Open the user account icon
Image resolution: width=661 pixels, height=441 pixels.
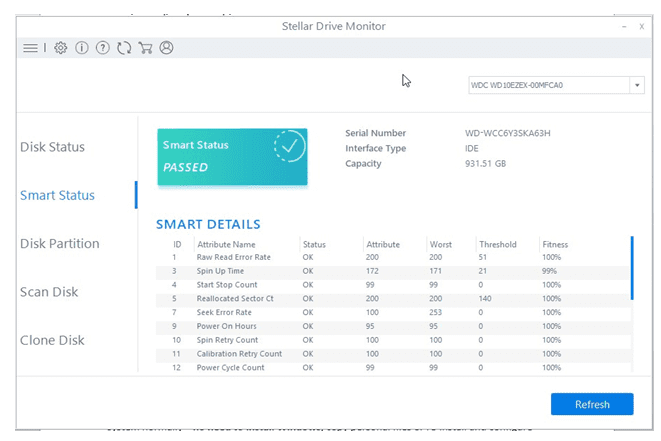[167, 48]
